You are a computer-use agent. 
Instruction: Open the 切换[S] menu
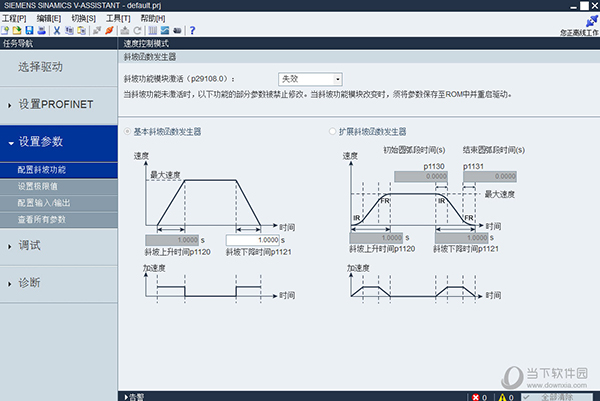click(83, 18)
